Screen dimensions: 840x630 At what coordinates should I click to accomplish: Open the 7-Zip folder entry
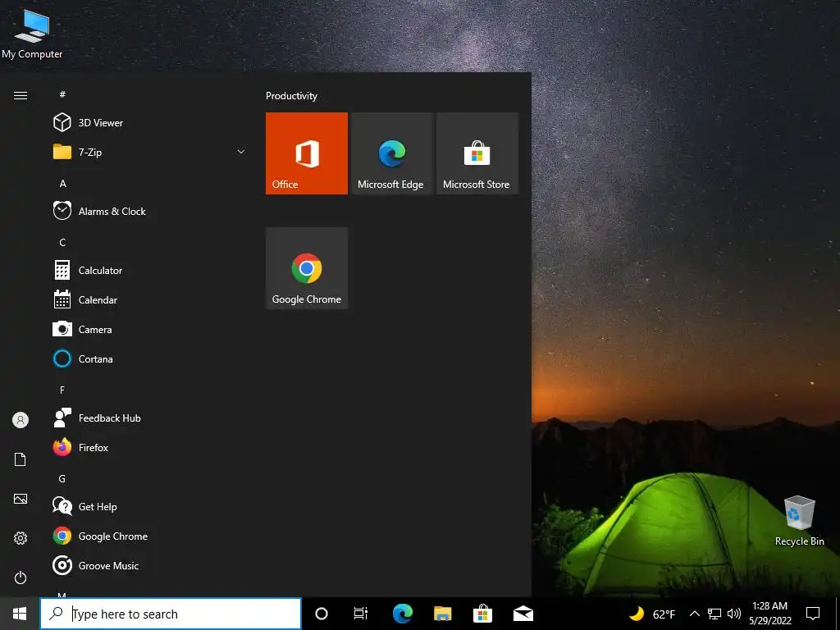coord(150,152)
